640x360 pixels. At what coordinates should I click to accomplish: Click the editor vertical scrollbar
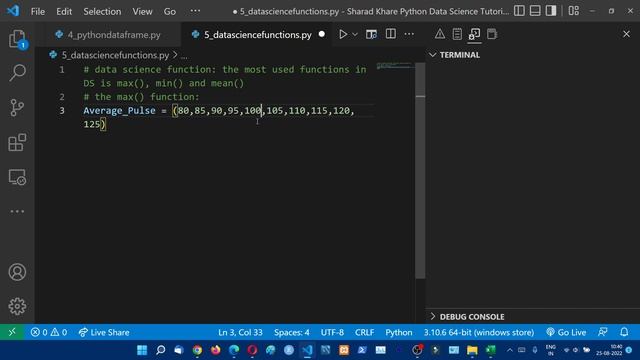pos(420,171)
